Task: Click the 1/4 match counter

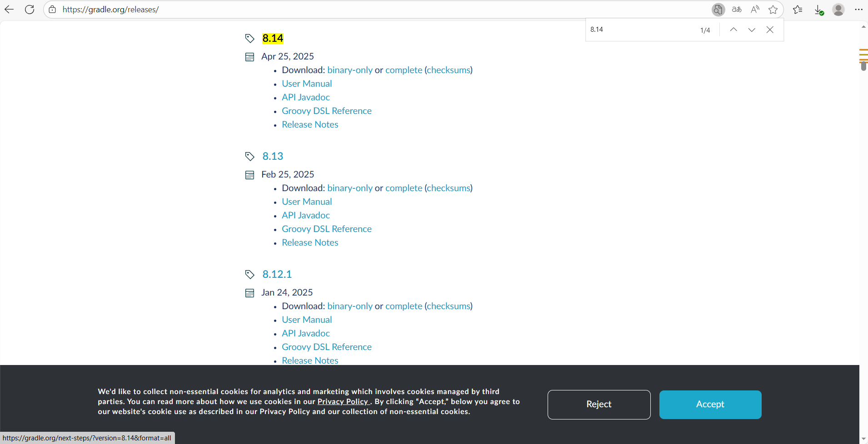Action: point(705,30)
